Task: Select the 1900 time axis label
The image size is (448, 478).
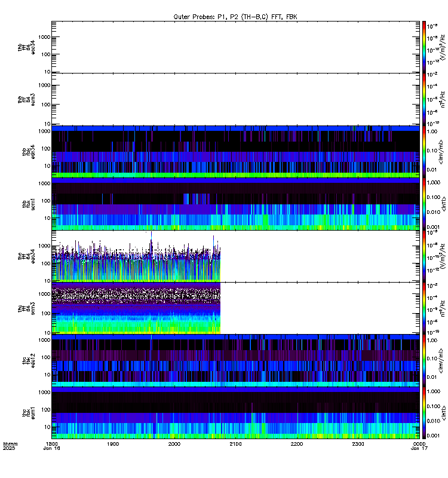Action: click(x=113, y=444)
